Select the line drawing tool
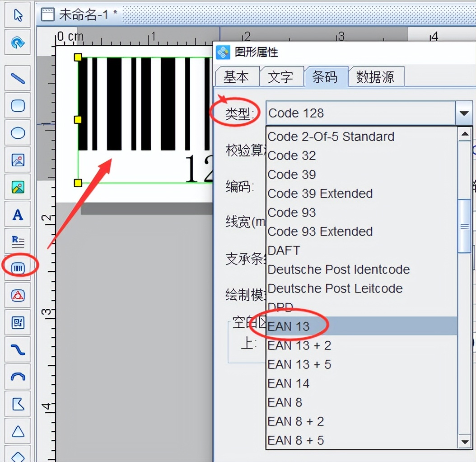Viewport: 476px width, 462px height. (x=17, y=78)
